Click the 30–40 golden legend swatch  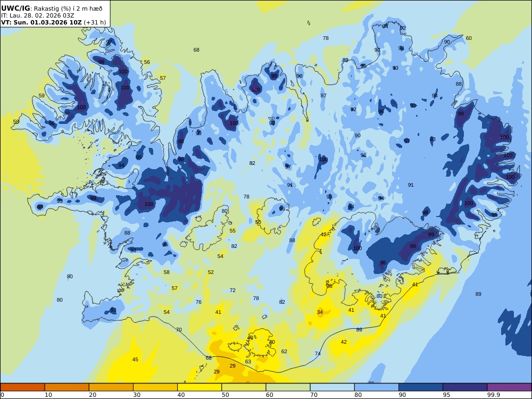coord(155,387)
